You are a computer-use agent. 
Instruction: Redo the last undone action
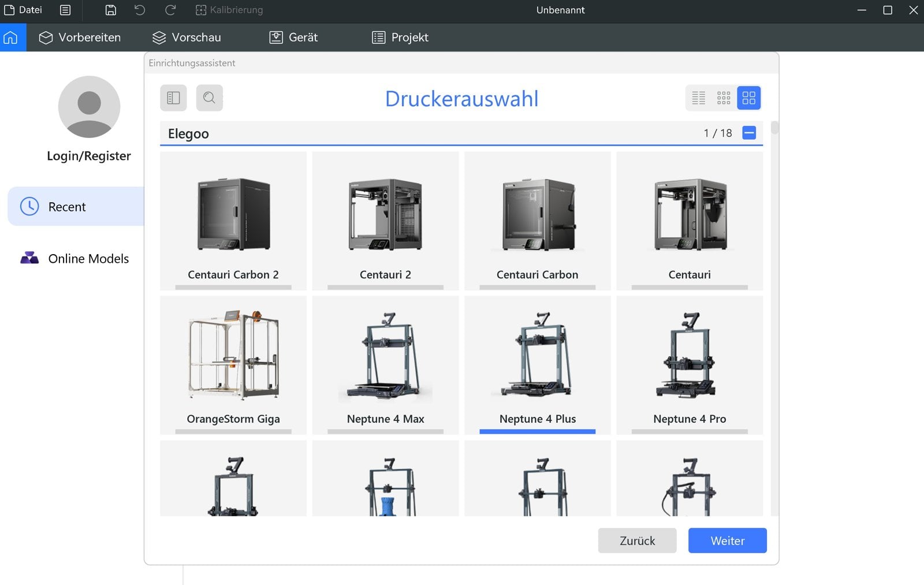coord(170,10)
